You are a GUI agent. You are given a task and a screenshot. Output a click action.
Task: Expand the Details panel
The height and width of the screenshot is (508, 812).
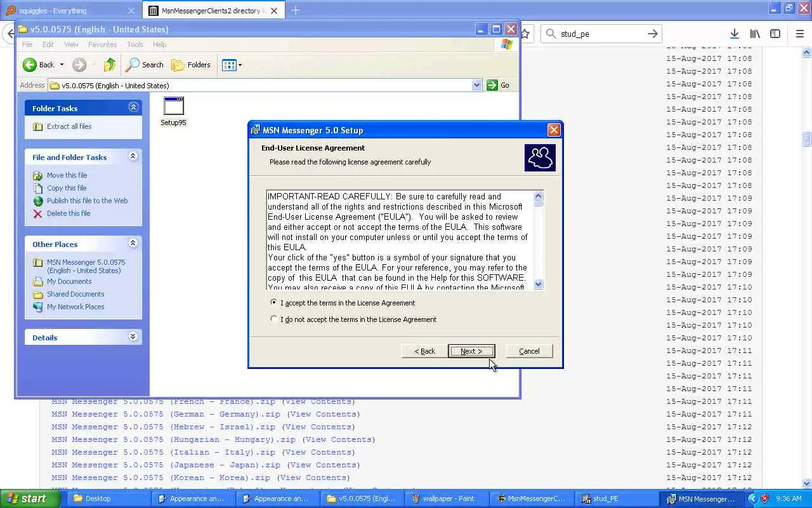(133, 337)
